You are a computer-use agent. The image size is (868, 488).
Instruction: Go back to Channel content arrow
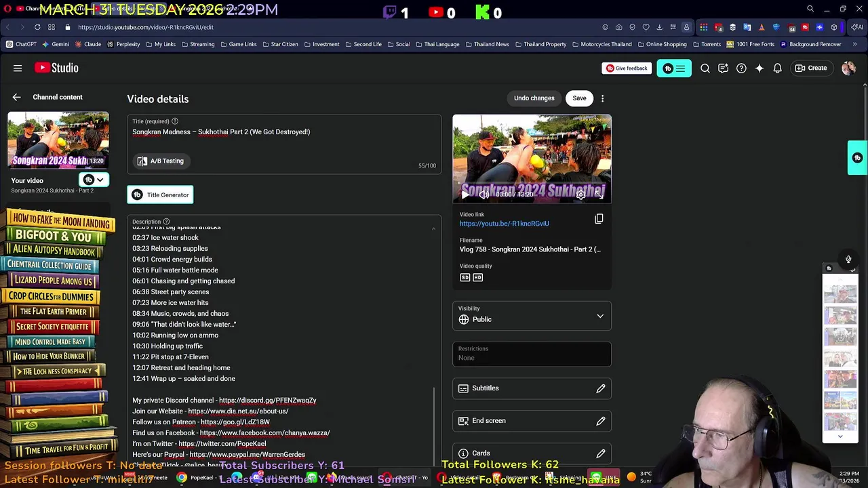16,97
